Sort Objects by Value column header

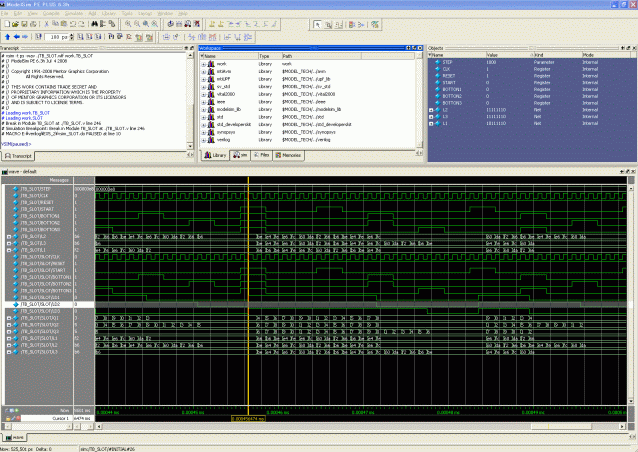[x=509, y=55]
